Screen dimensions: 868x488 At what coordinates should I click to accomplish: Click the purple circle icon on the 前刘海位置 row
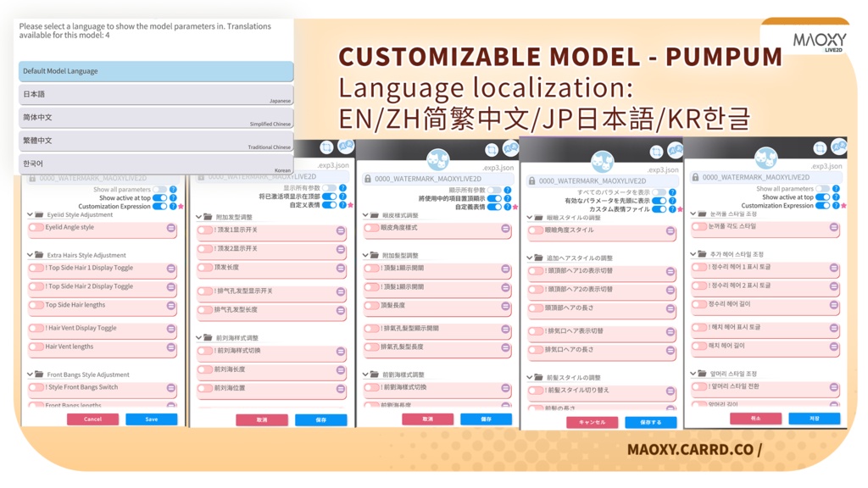pos(341,389)
